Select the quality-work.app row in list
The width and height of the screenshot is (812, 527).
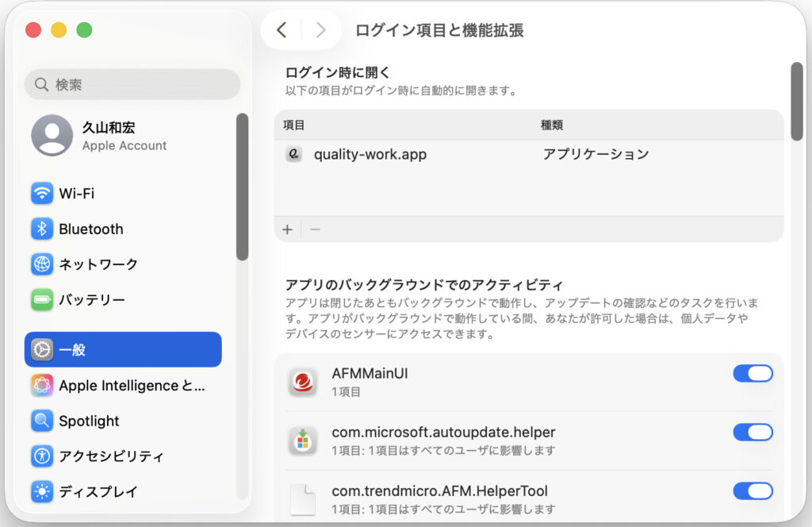click(476, 155)
